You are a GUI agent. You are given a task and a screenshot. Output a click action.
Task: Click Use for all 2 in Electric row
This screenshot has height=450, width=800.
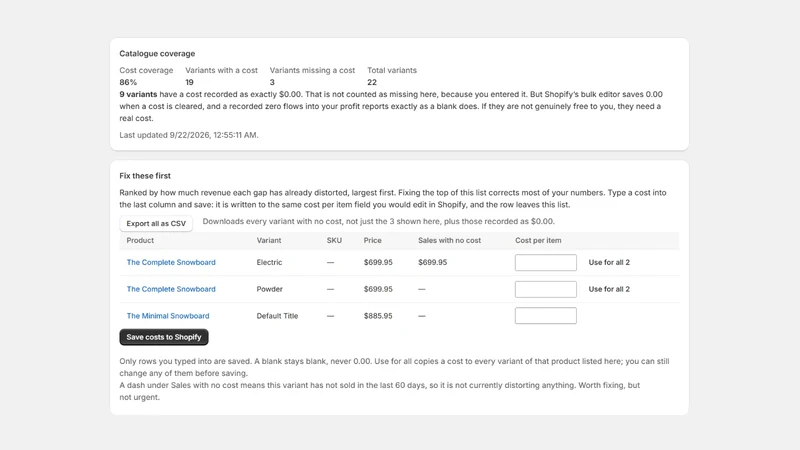tap(609, 262)
